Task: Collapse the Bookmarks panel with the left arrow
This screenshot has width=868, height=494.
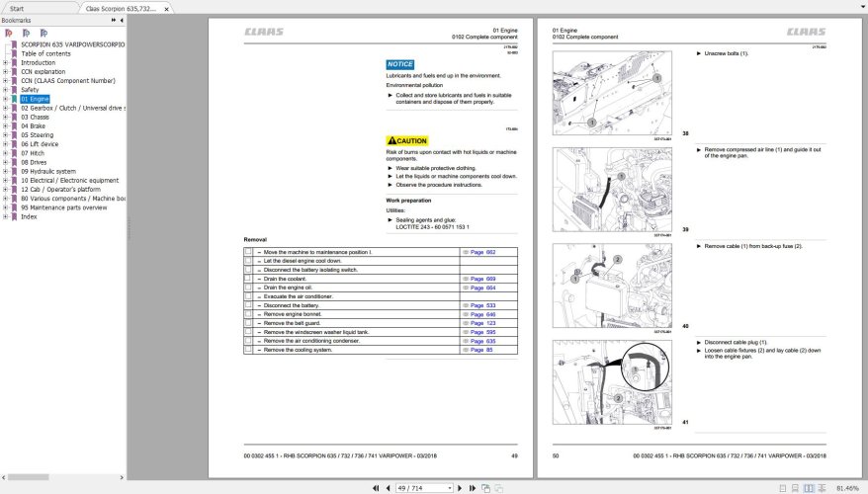Action: 122,20
